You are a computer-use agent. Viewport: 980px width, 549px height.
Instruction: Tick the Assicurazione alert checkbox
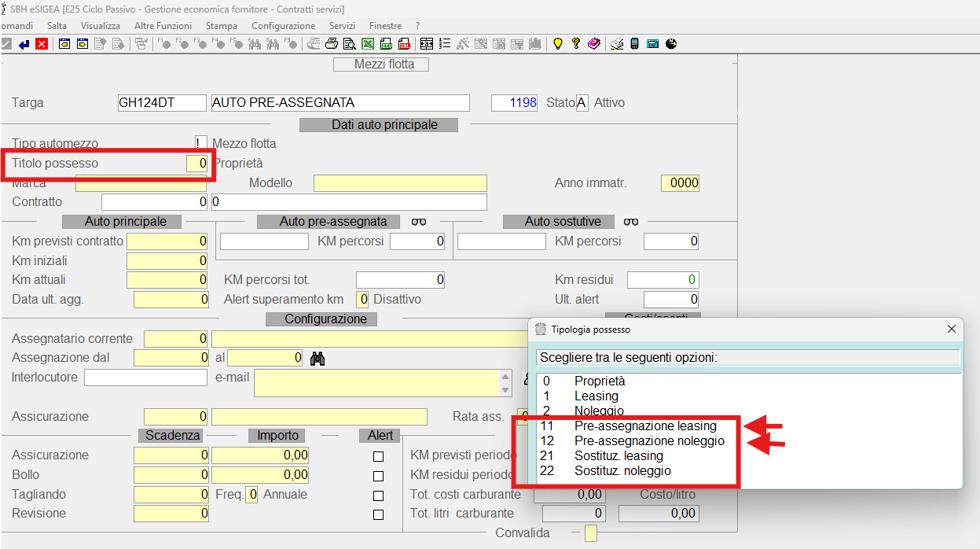tap(378, 456)
